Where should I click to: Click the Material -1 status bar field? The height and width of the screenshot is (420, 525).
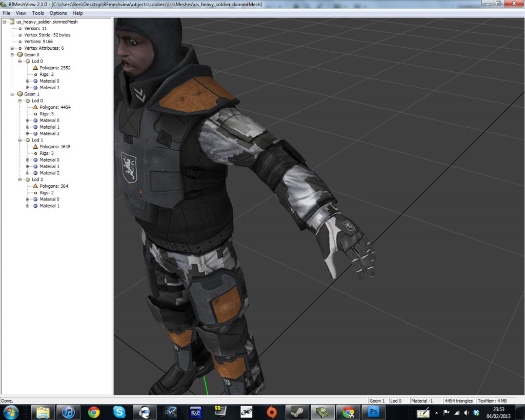(x=425, y=401)
